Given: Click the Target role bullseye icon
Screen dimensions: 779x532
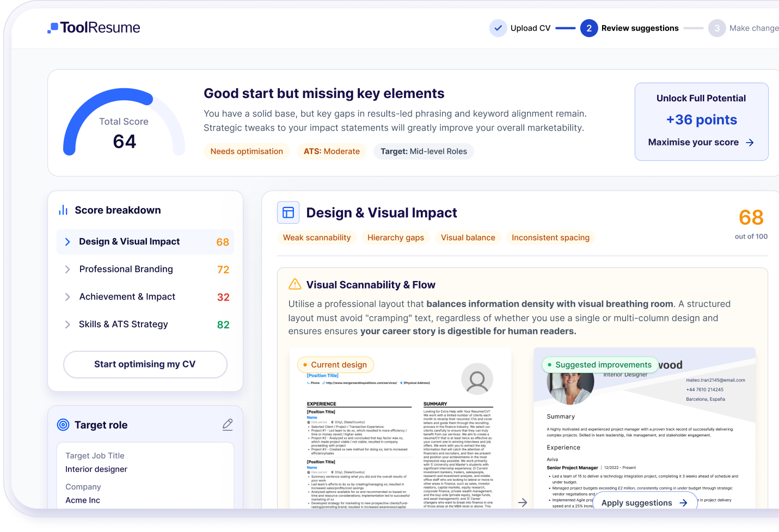Looking at the screenshot, I should point(63,425).
